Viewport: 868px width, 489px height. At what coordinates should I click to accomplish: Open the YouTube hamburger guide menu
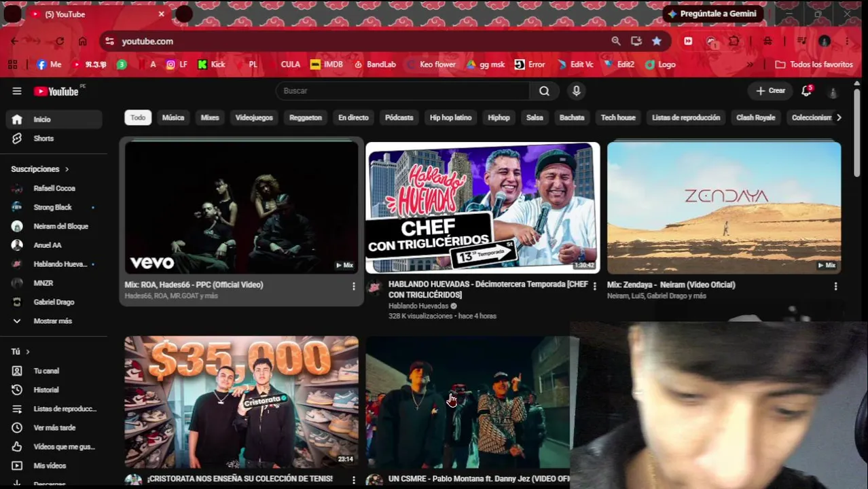(16, 91)
